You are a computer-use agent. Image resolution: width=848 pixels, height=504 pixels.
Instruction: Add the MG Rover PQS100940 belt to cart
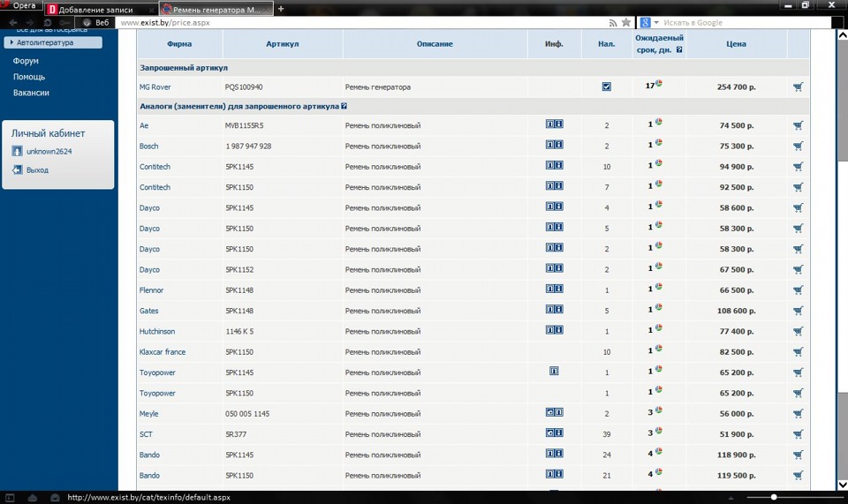tap(799, 87)
